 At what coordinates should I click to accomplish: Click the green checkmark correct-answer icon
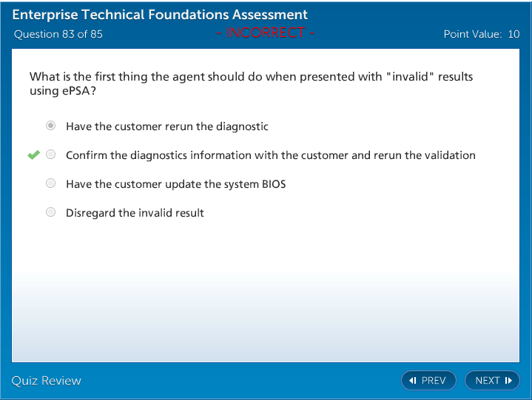coord(33,155)
